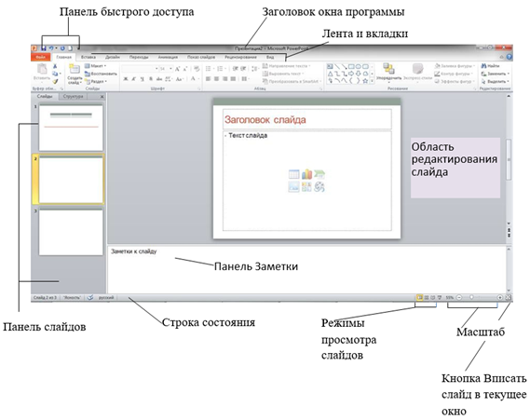530x420 pixels.
Task: Click the New document icon in quick access toolbar
Action: (x=70, y=48)
